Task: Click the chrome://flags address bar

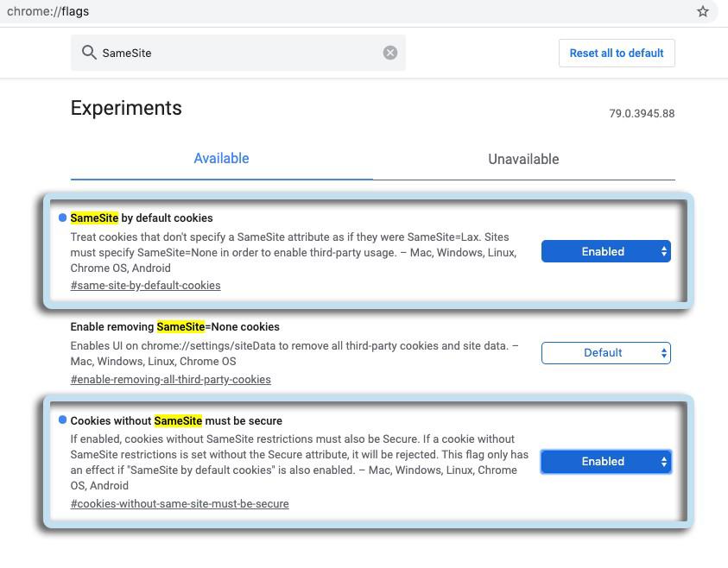Action: tap(345, 11)
